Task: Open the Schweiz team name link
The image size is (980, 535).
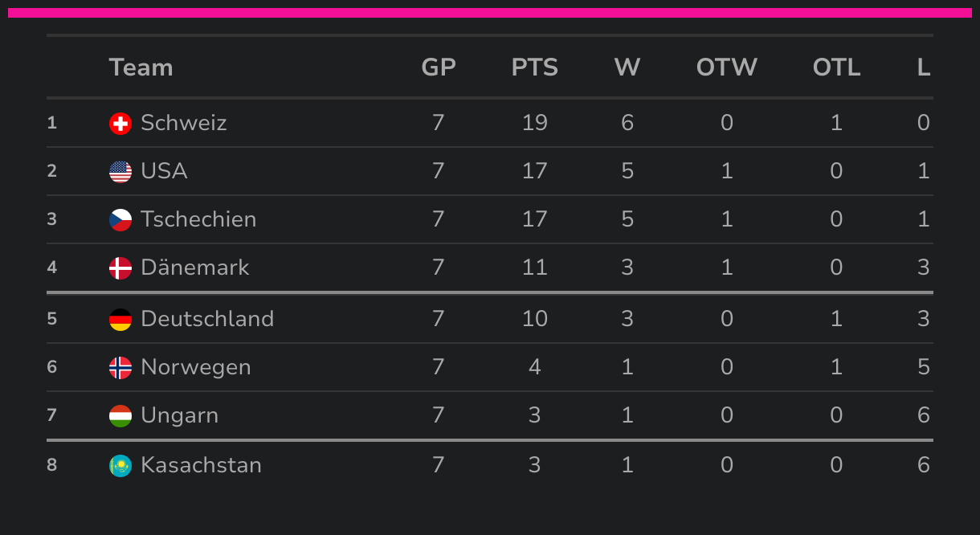Action: point(183,123)
